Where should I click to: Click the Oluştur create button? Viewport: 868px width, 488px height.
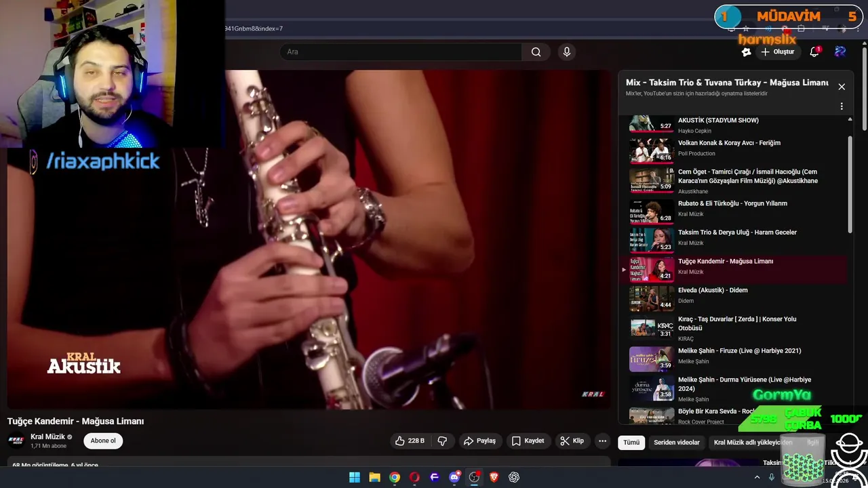point(777,52)
